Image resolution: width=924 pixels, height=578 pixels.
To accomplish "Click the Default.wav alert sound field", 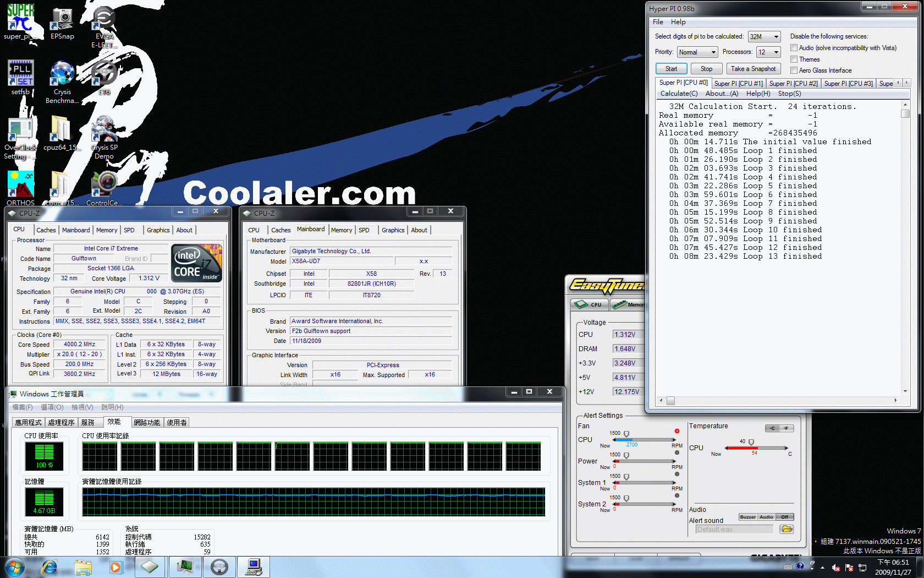I will coord(735,529).
